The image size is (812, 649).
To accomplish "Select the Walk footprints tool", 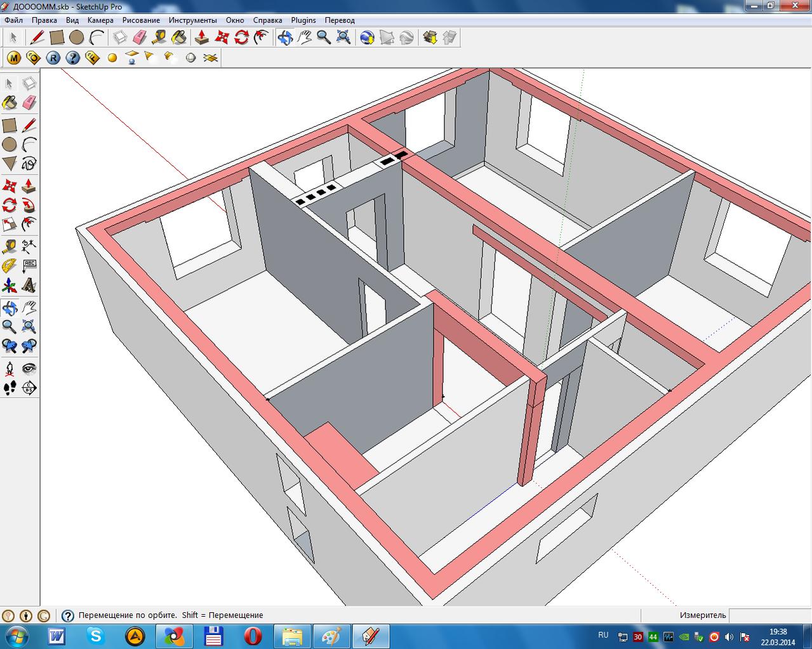I will (10, 388).
